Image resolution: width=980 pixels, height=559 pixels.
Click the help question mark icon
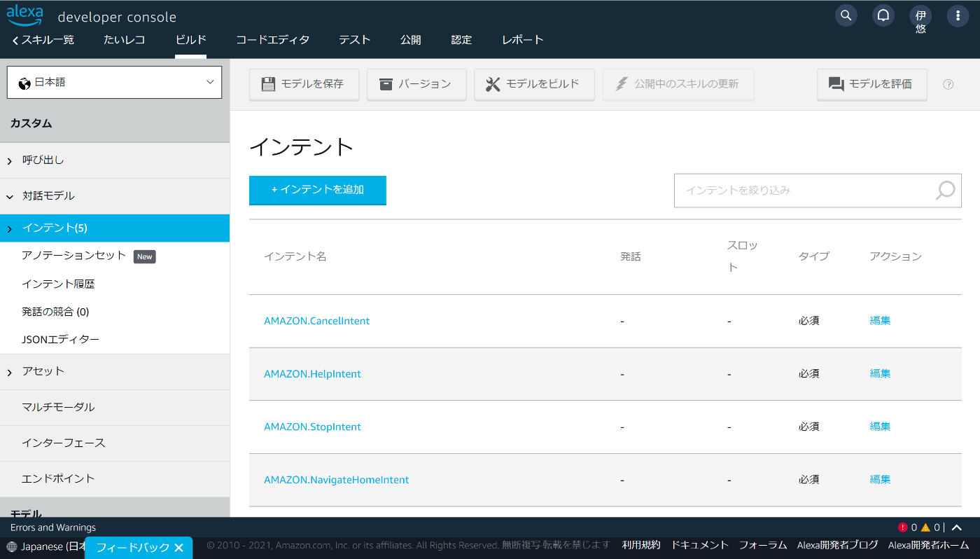point(948,84)
